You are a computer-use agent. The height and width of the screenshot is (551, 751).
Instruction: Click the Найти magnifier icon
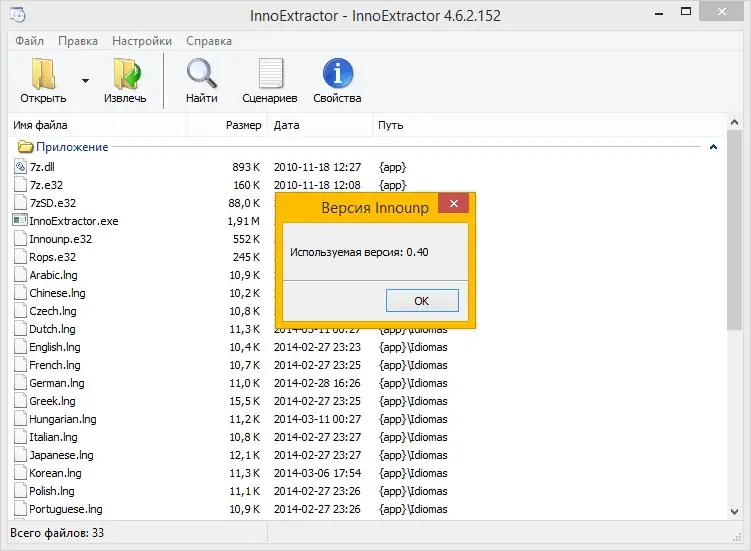point(202,73)
